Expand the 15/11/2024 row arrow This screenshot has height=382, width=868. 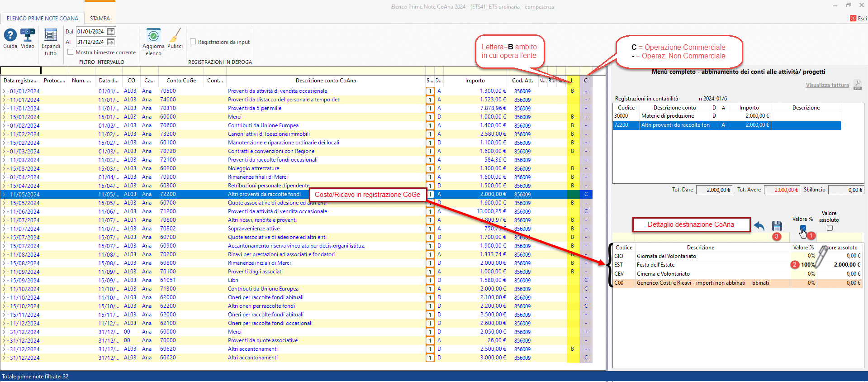[x=4, y=315]
